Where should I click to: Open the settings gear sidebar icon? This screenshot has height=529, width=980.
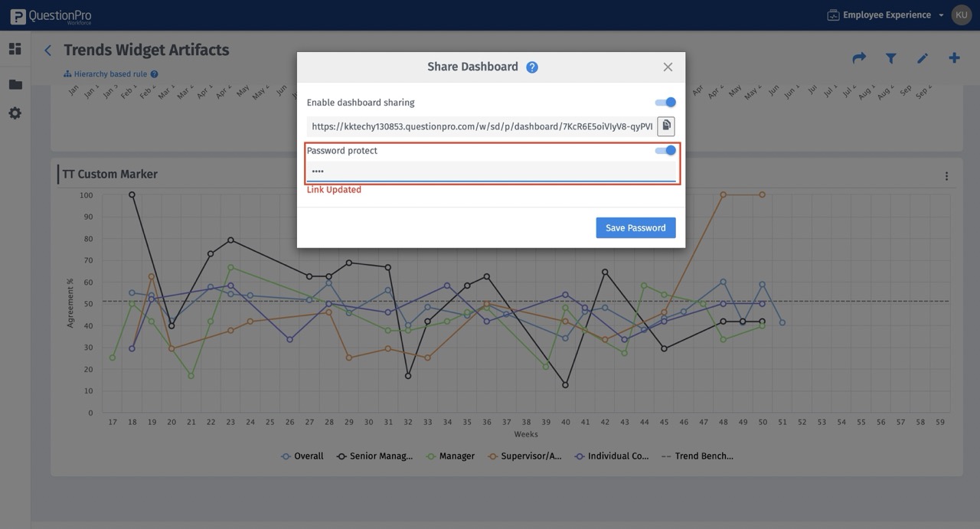(15, 113)
